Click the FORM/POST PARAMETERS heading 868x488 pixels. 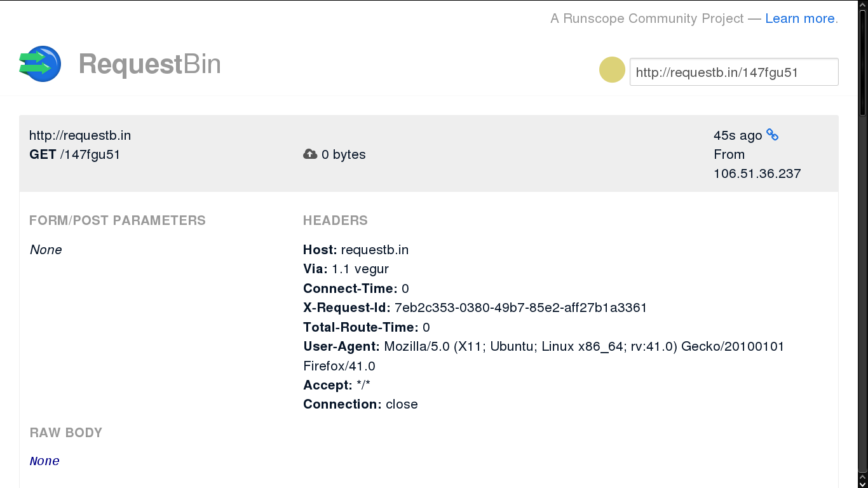[x=118, y=220]
